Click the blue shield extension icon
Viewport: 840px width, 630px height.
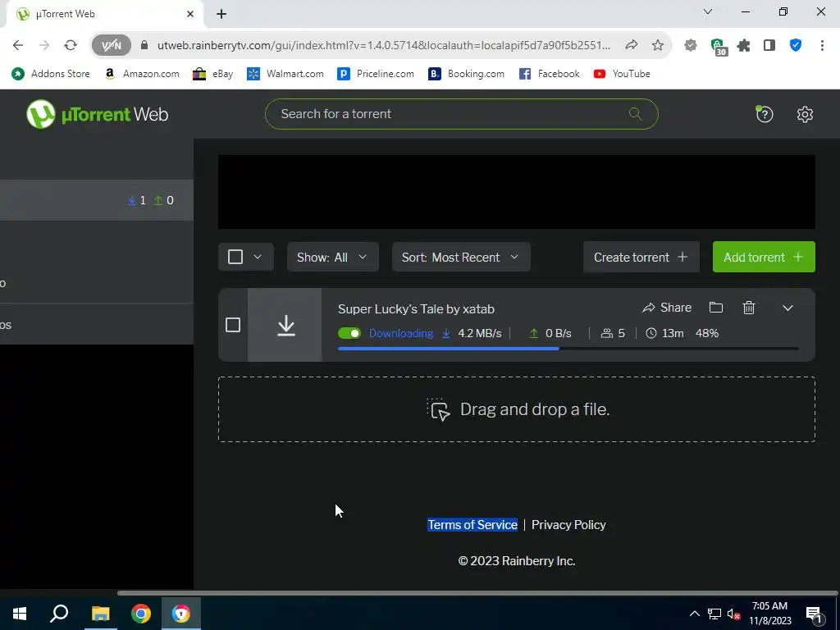tap(796, 46)
